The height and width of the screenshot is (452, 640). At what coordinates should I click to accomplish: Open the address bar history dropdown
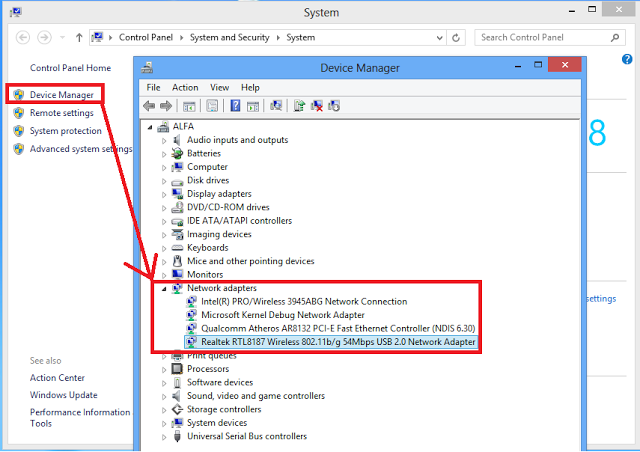pyautogui.click(x=439, y=38)
